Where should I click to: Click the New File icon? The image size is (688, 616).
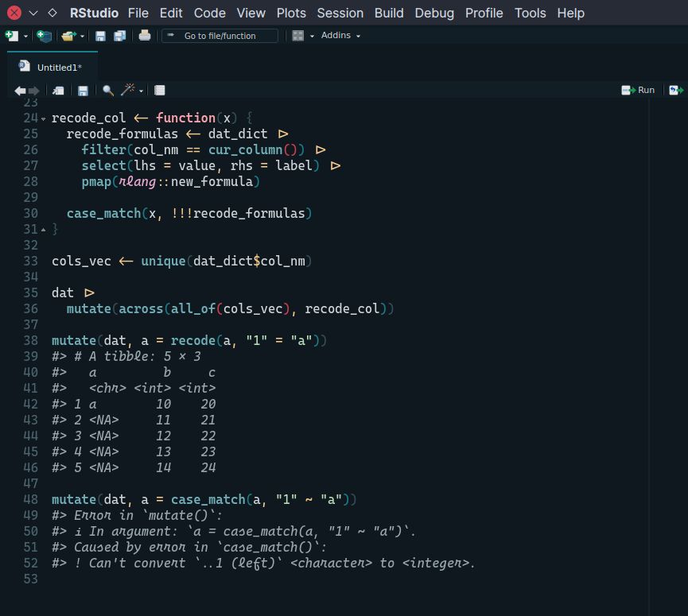tap(12, 36)
